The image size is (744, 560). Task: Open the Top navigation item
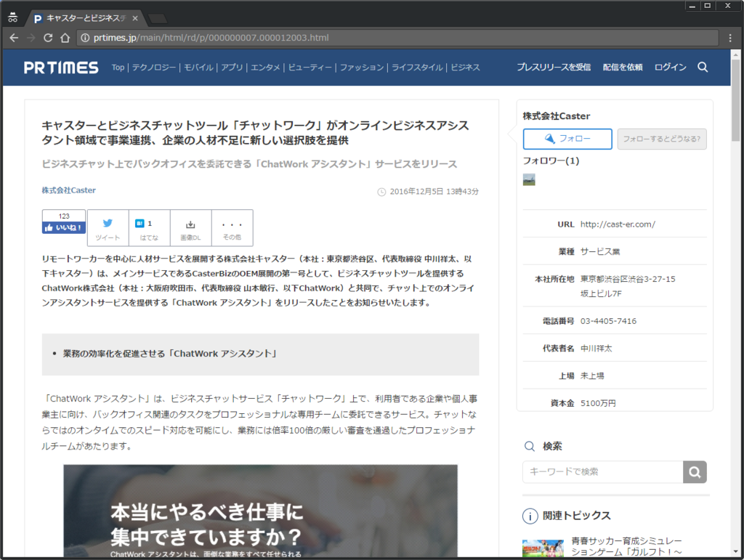click(x=118, y=68)
